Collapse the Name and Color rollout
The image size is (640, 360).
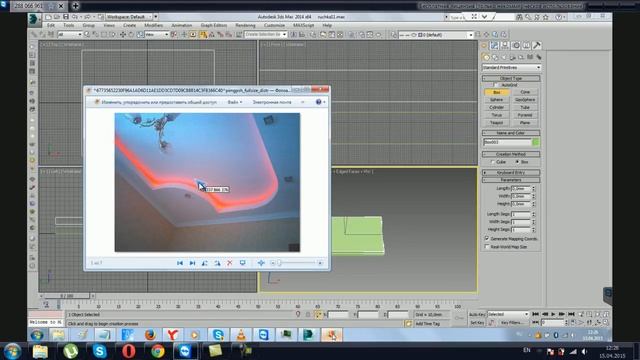pos(511,133)
